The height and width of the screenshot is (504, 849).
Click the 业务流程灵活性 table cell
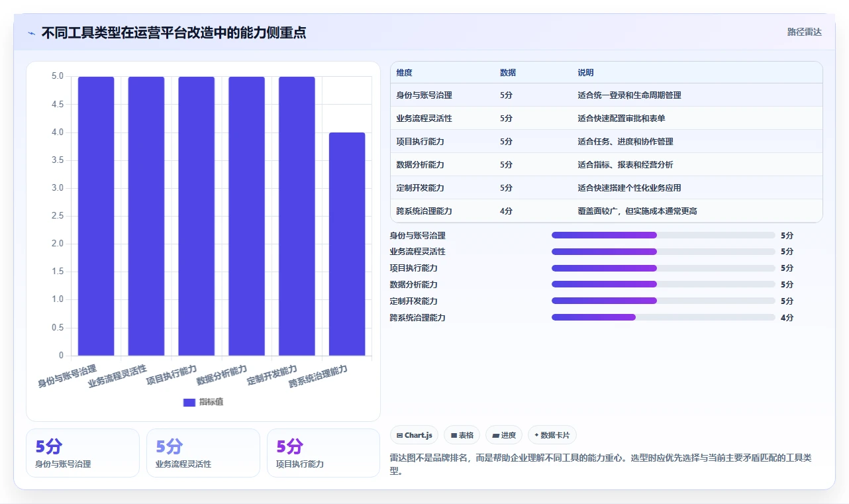click(424, 119)
